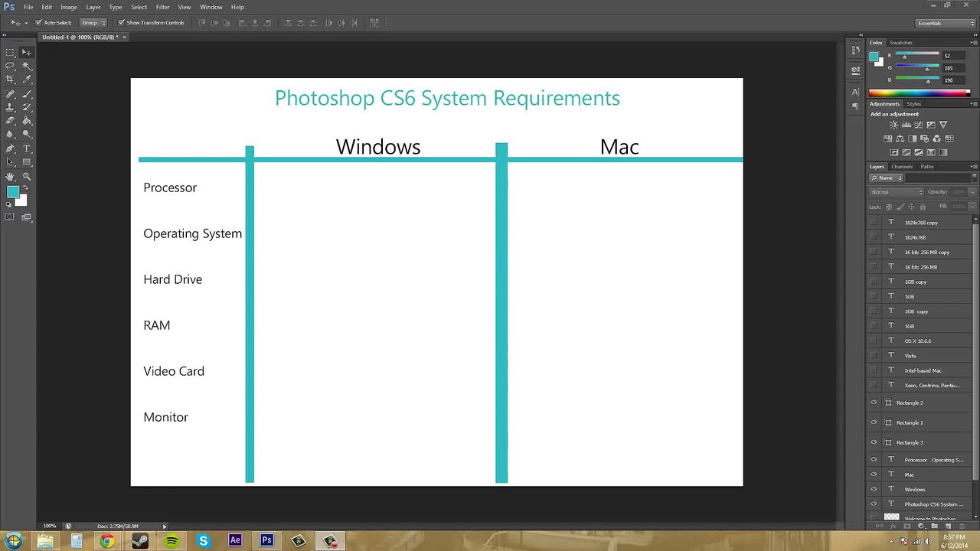This screenshot has width=980, height=551.
Task: Select the Rectangular Marquee tool
Action: click(10, 52)
